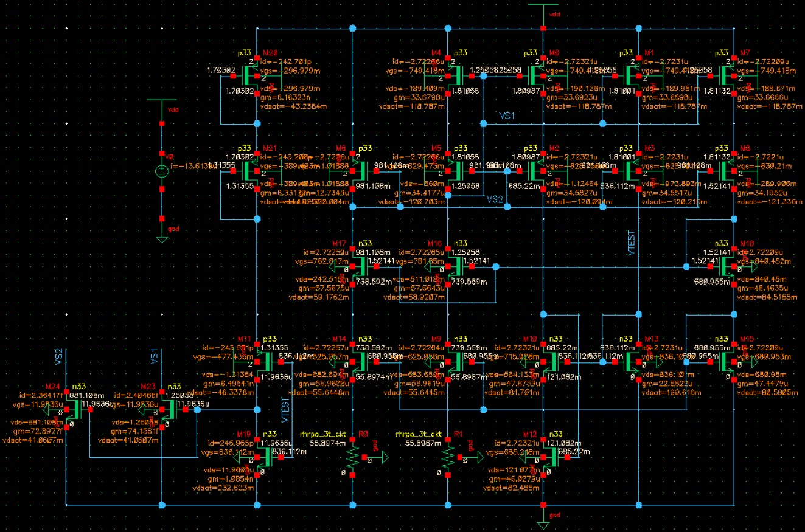Select PMOS transistor M6 symbol

(360, 172)
